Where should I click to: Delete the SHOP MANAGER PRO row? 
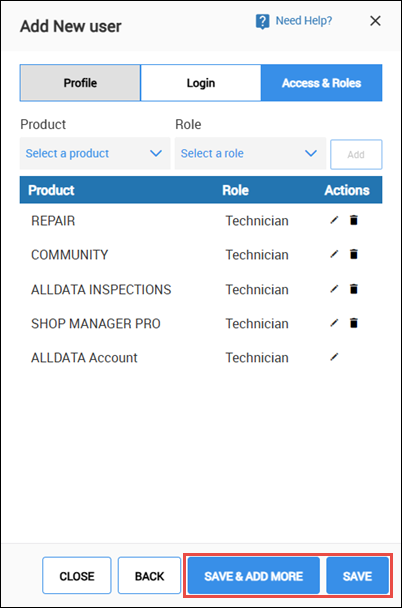point(354,323)
